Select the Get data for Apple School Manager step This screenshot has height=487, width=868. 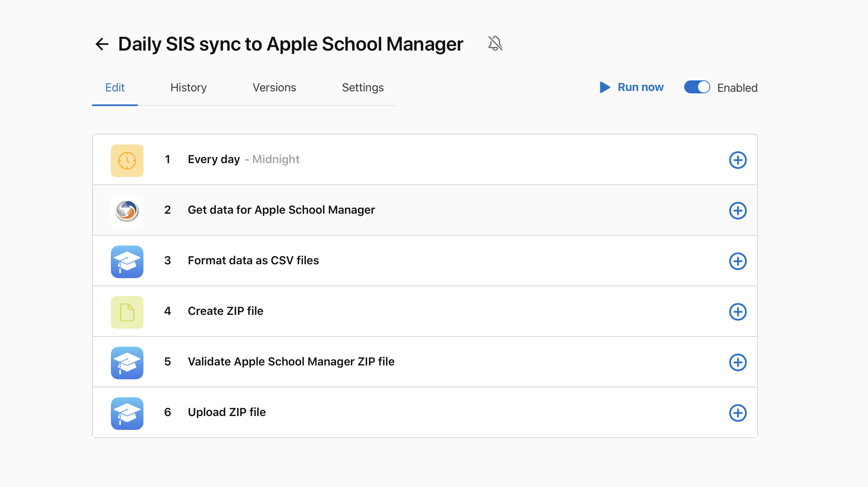click(281, 210)
